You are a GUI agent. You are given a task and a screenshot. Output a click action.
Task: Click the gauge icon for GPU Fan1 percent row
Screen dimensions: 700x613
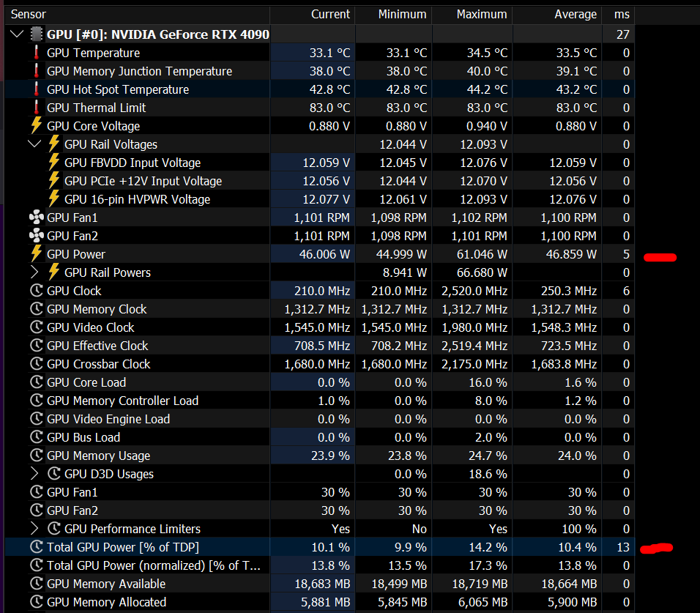36,491
